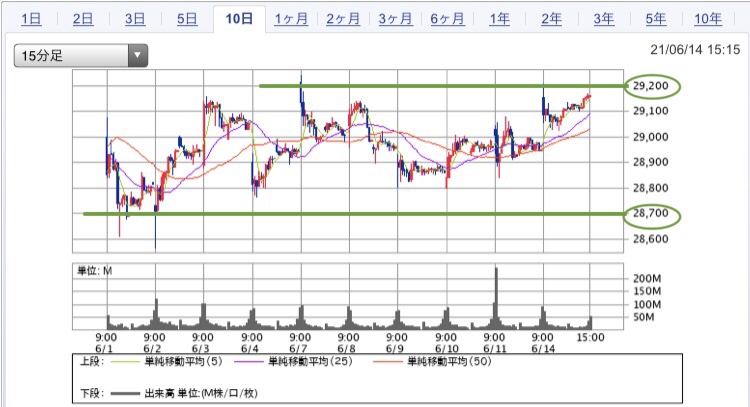Viewport: 750px width, 407px height.
Task: Open the 1年 chart range
Action: coord(499,19)
